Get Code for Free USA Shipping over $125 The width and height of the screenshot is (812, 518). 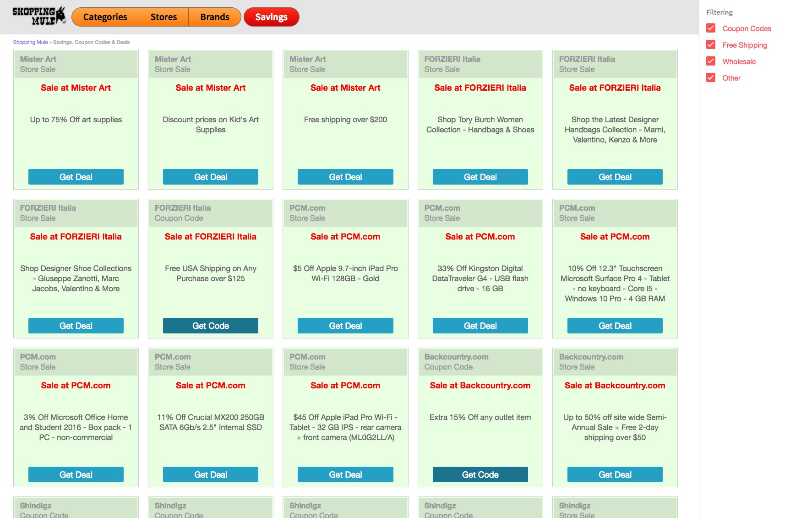coord(211,326)
